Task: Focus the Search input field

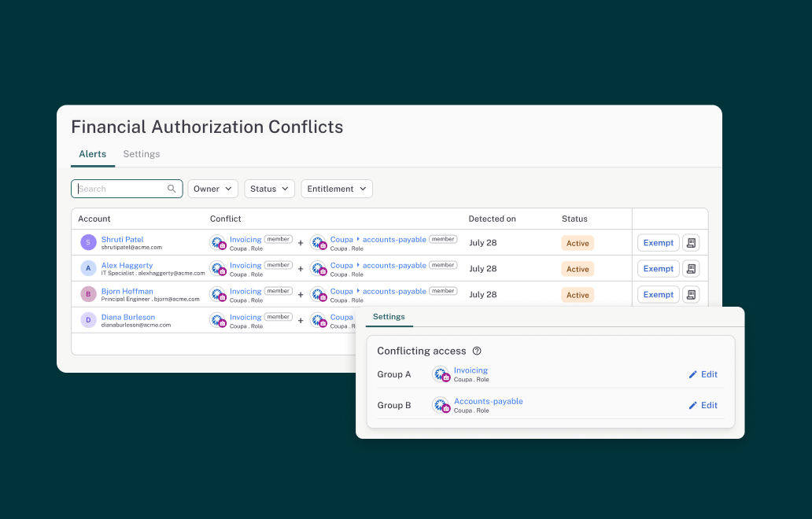Action: click(127, 189)
